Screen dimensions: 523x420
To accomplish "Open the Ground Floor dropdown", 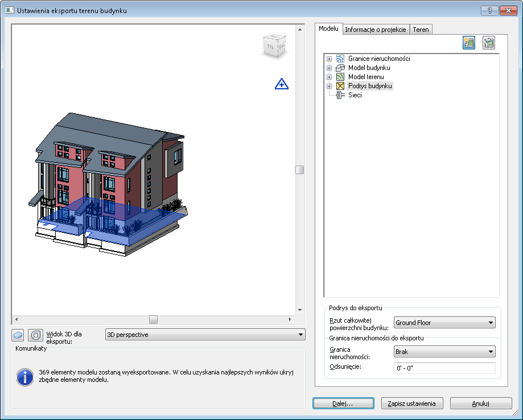I will [x=444, y=323].
